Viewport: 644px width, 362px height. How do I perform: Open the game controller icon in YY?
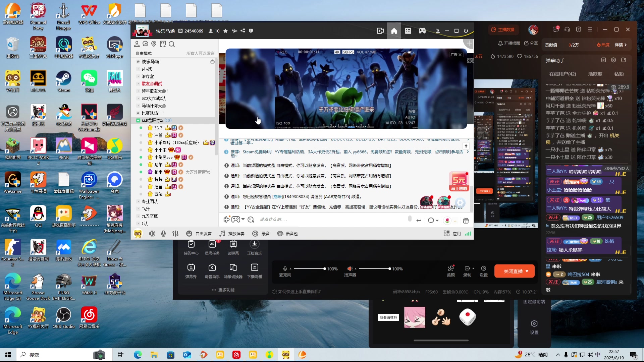(422, 31)
